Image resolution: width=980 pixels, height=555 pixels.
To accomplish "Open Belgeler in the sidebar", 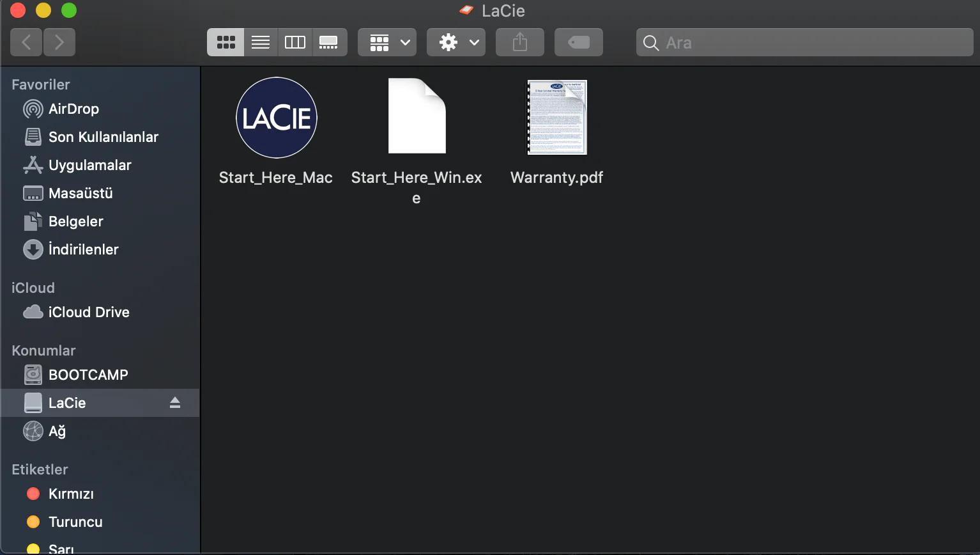I will tap(100, 221).
